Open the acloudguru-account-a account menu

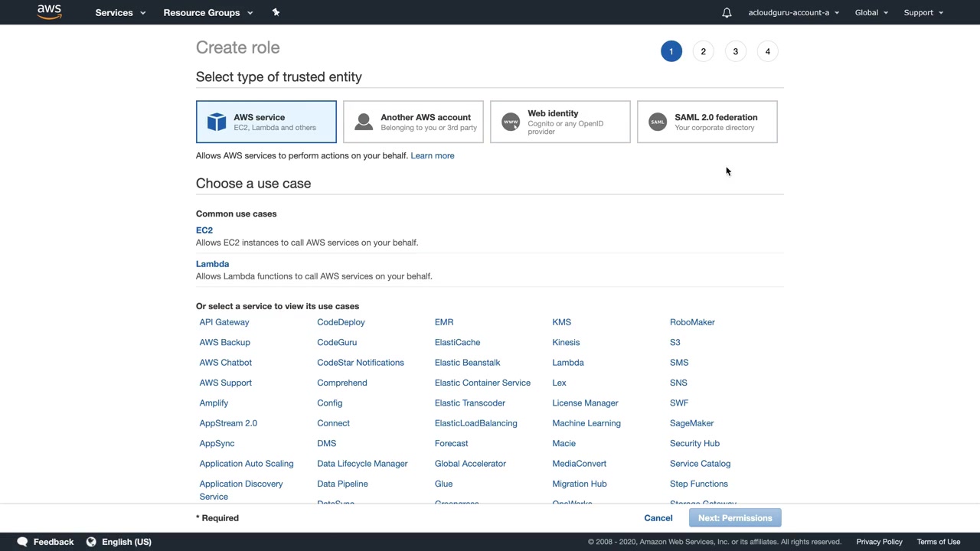tap(793, 12)
